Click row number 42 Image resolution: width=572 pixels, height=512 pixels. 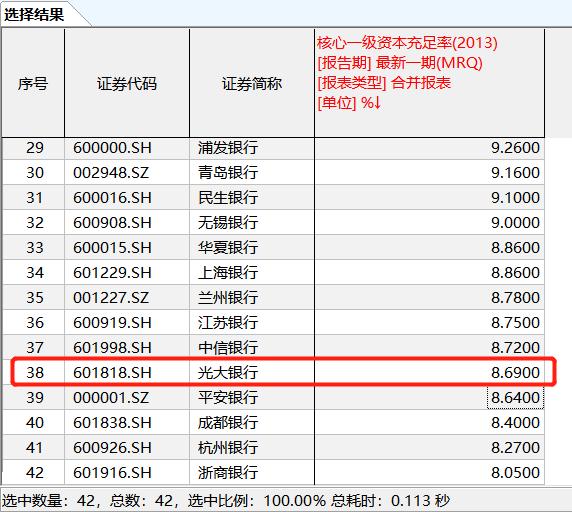coord(35,473)
